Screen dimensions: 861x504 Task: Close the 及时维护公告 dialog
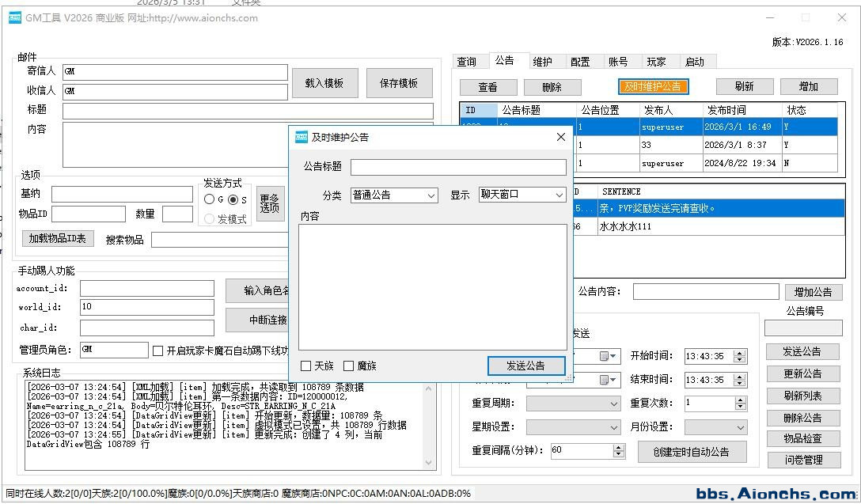point(561,137)
